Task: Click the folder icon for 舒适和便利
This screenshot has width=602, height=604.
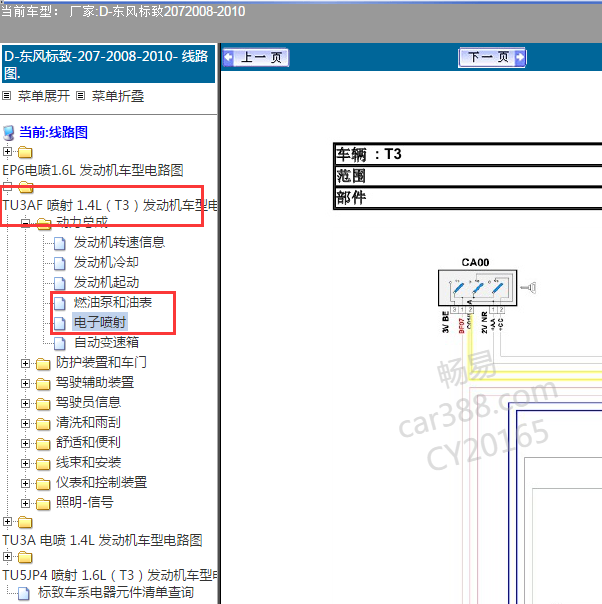Action: click(43, 444)
